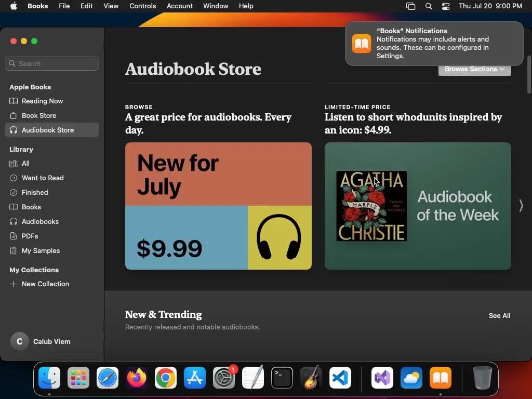This screenshot has height=399, width=532.
Task: Click the date and time in menu bar
Action: [x=490, y=6]
